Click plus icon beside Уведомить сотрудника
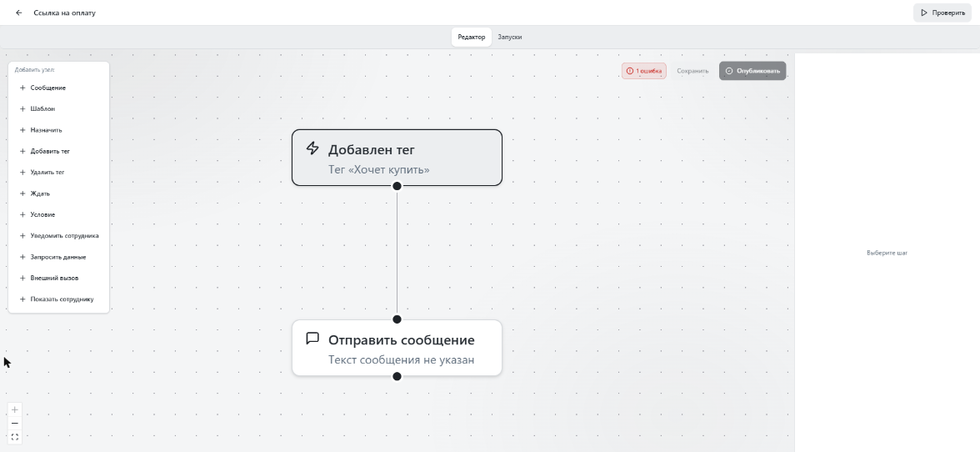Screen dimensions: 980x452 click(x=22, y=236)
